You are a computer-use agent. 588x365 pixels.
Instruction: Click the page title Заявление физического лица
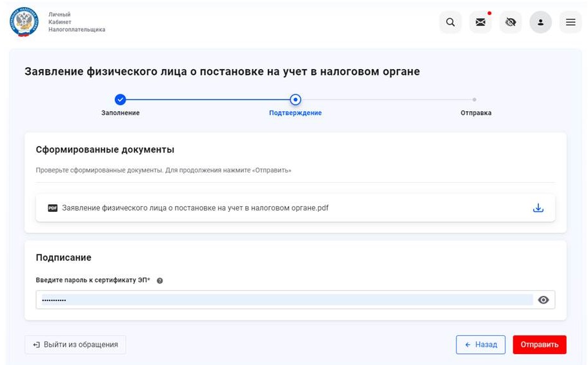(222, 71)
